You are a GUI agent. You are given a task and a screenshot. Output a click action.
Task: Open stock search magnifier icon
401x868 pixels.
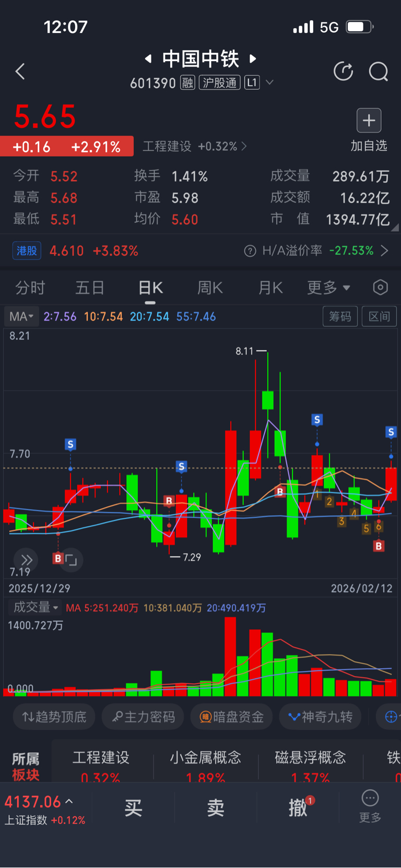(378, 72)
